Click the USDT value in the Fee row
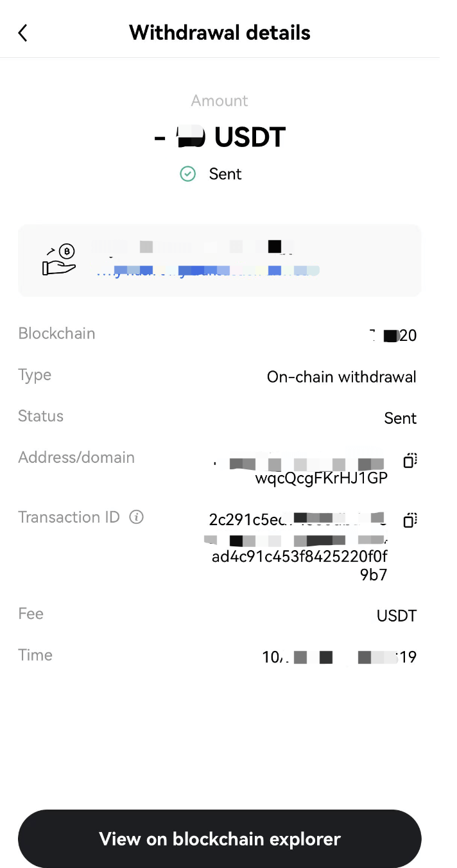 point(396,616)
